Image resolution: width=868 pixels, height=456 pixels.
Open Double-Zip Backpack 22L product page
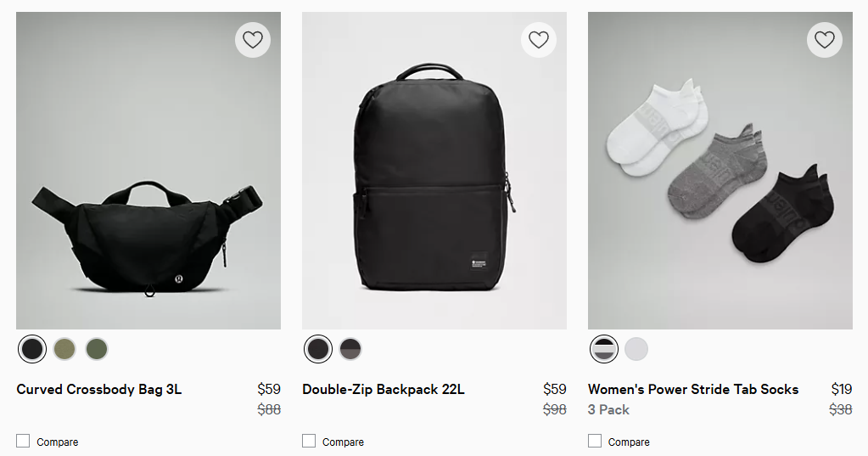[x=384, y=390]
